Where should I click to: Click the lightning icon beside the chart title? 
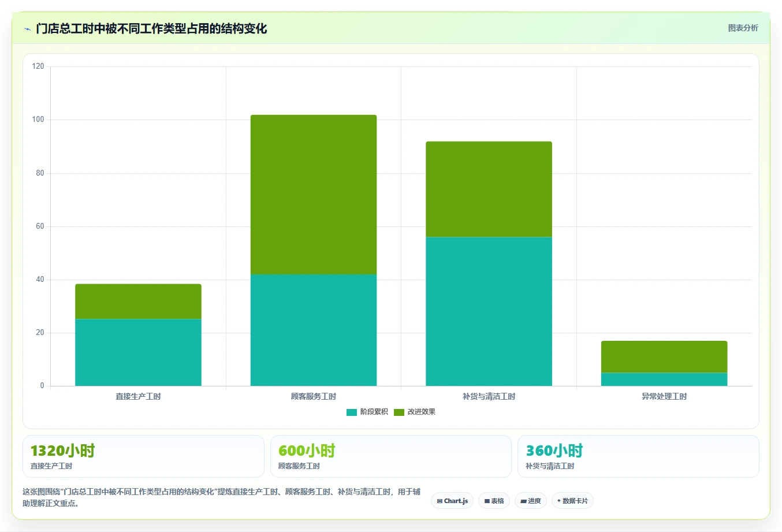[27, 29]
